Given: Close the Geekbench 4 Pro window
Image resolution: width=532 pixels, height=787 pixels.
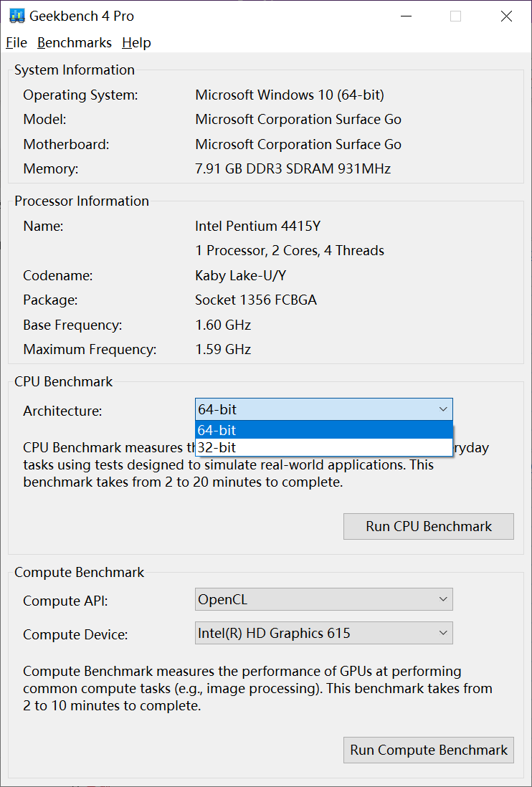Looking at the screenshot, I should pyautogui.click(x=506, y=16).
